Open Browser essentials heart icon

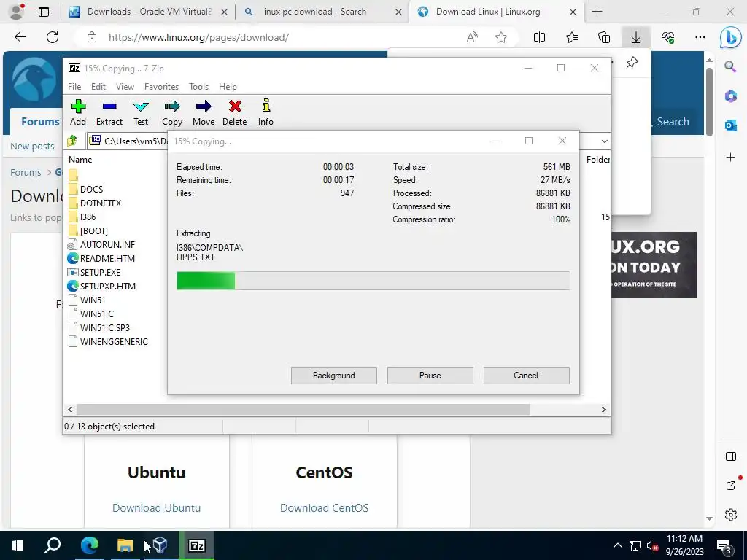pos(668,37)
